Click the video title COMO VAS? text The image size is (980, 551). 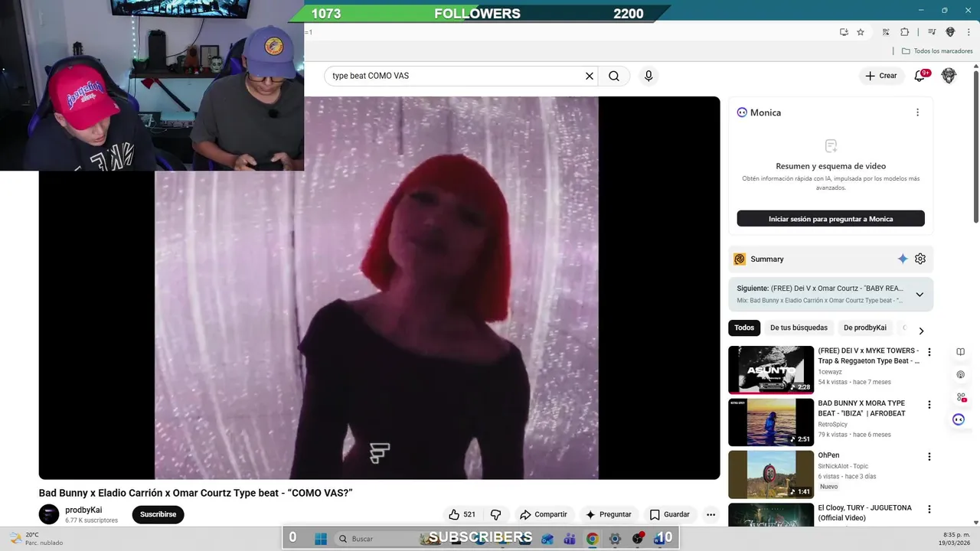coord(195,493)
